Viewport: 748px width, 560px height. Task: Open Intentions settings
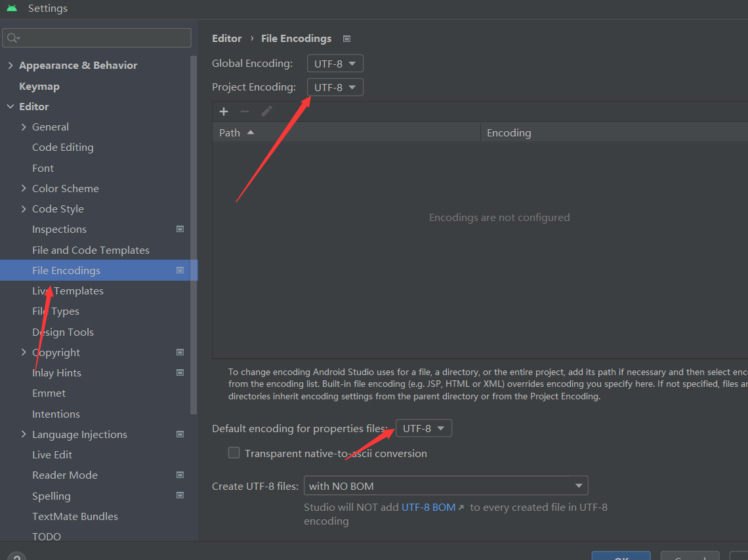click(56, 414)
